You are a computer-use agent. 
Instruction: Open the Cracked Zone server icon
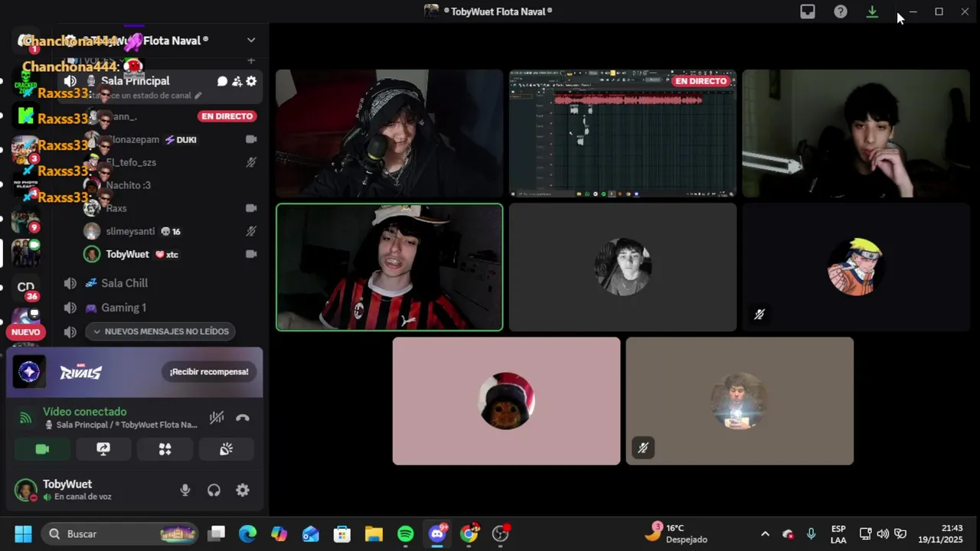coord(25,81)
